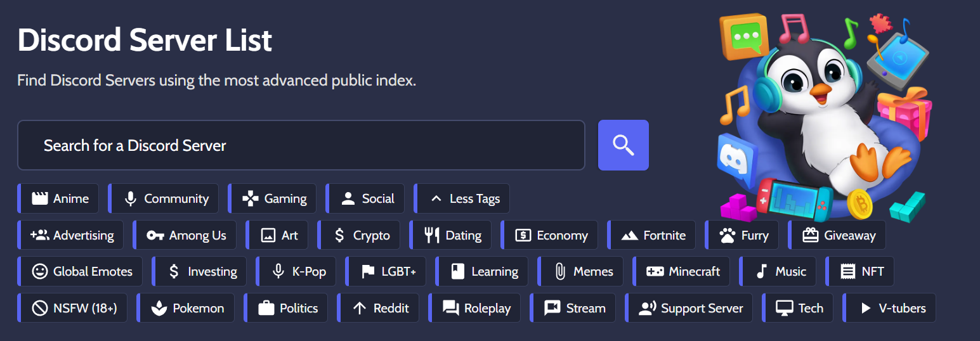The width and height of the screenshot is (980, 341).
Task: Pick the Social person tag
Action: 365,198
